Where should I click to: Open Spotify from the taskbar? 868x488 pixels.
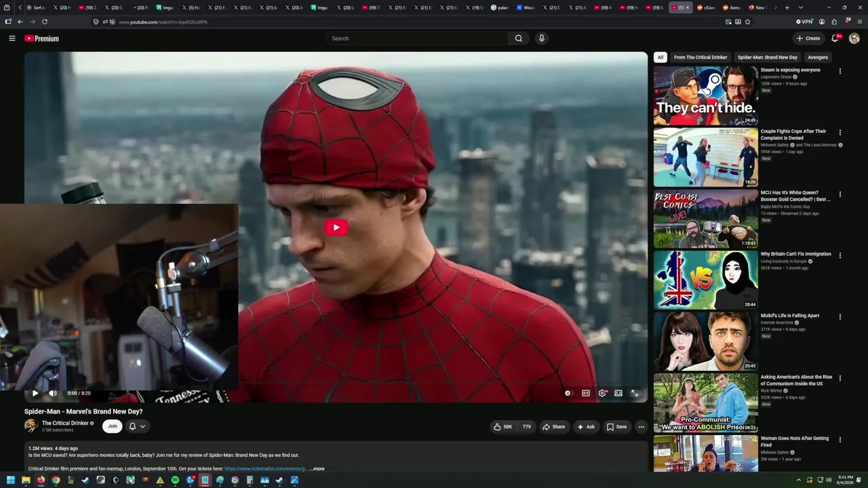pyautogui.click(x=175, y=481)
